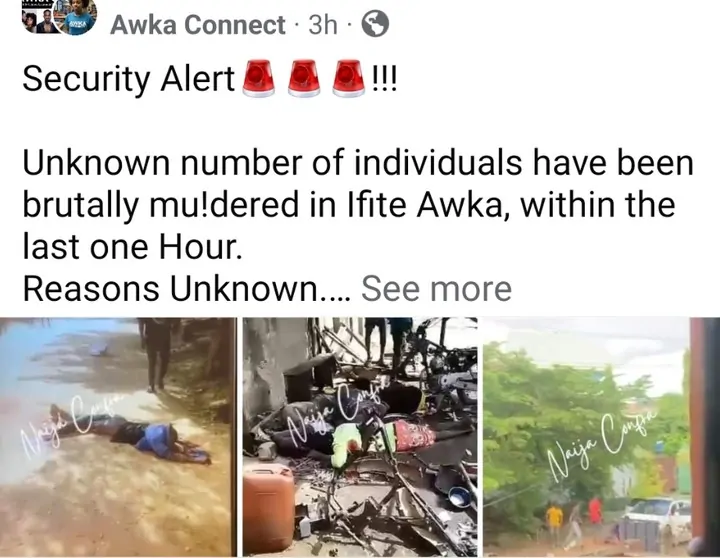The height and width of the screenshot is (558, 720).
Task: Click the person in yellow in the third photo
Action: [x=554, y=522]
